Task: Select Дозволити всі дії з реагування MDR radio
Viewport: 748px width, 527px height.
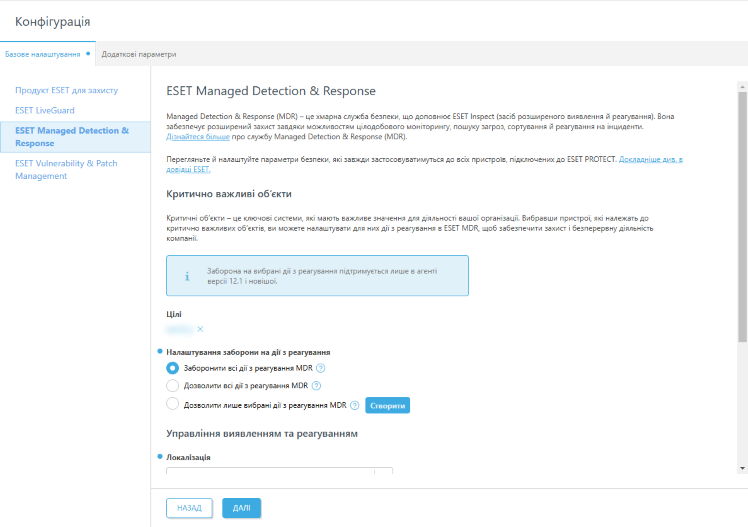Action: click(172, 385)
